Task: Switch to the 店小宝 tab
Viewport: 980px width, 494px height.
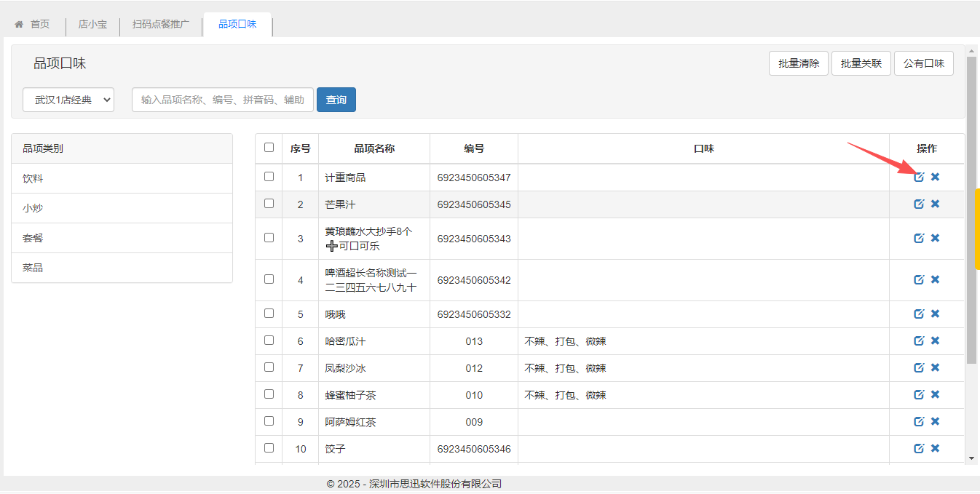Action: click(92, 25)
